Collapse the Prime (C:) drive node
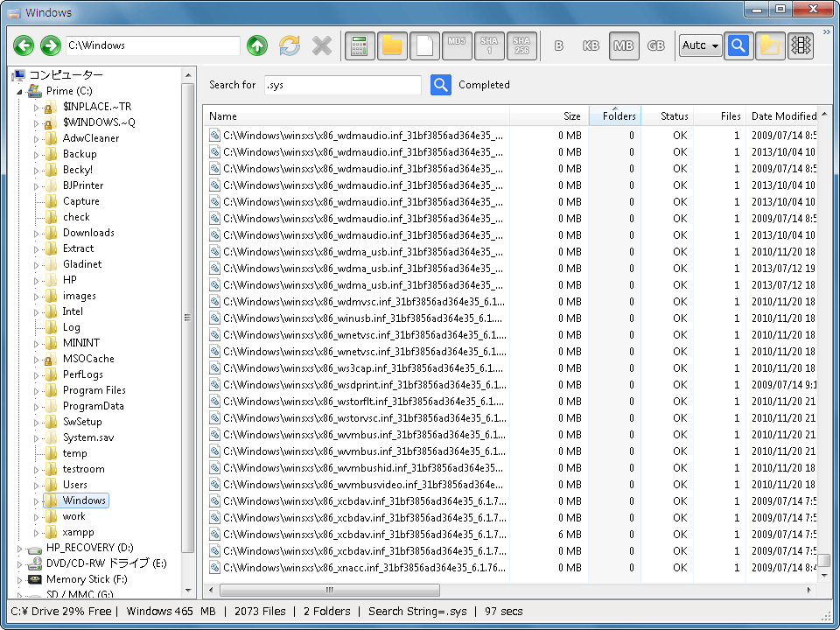Image resolution: width=840 pixels, height=630 pixels. (19, 92)
